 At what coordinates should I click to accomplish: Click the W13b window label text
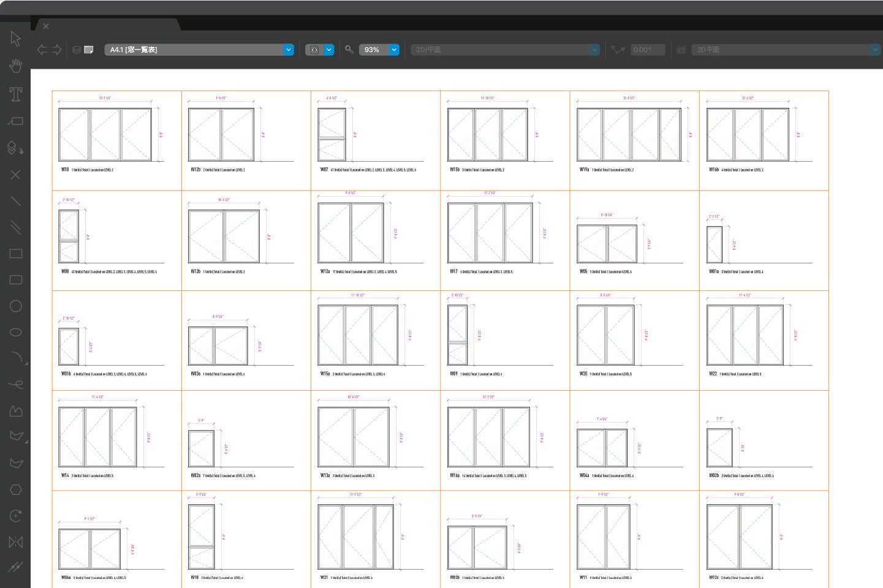point(195,271)
